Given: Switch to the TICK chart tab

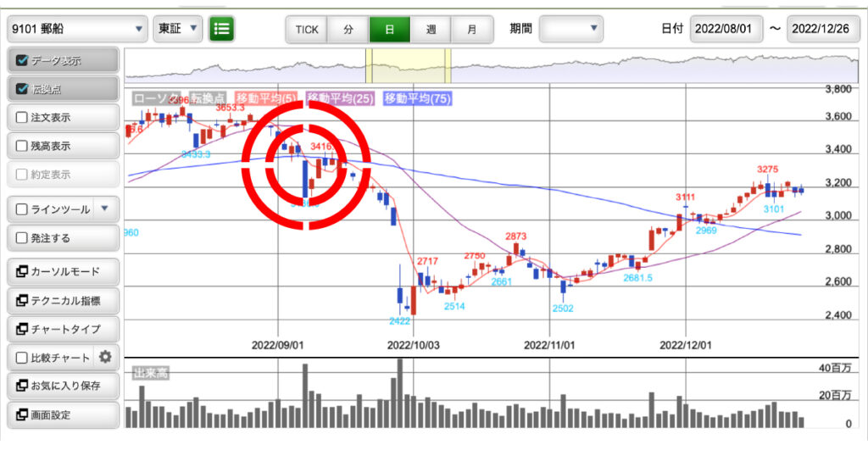Looking at the screenshot, I should pyautogui.click(x=307, y=30).
